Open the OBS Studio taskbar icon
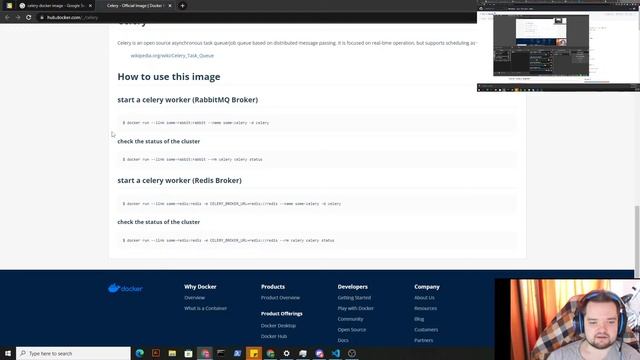This screenshot has width=640, height=360. point(352,353)
